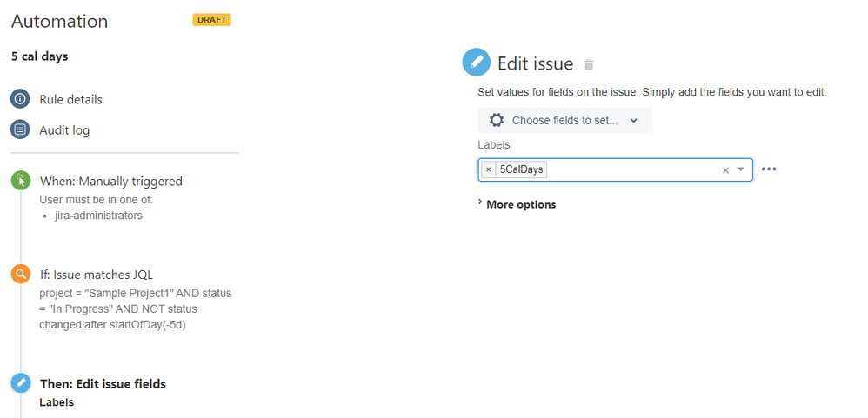868x418 pixels.
Task: Click inside the Labels input field
Action: (x=631, y=169)
